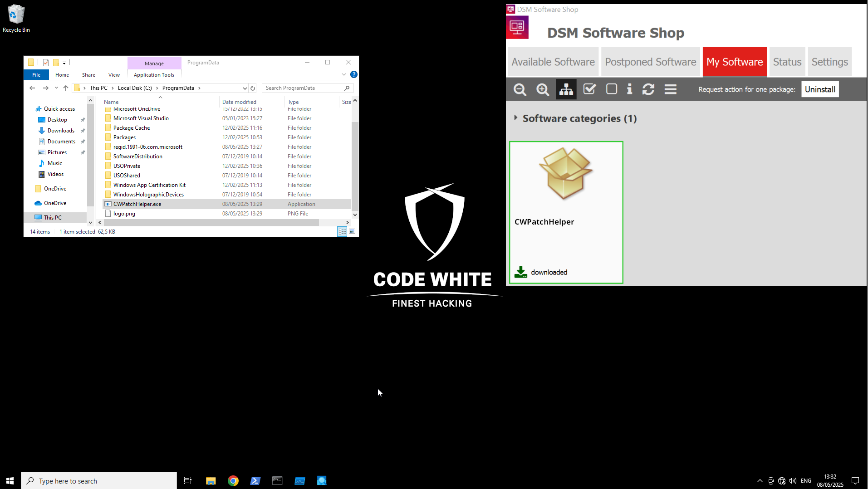Select Windows App Certification Kit folder
Image resolution: width=868 pixels, height=489 pixels.
tap(227, 185)
